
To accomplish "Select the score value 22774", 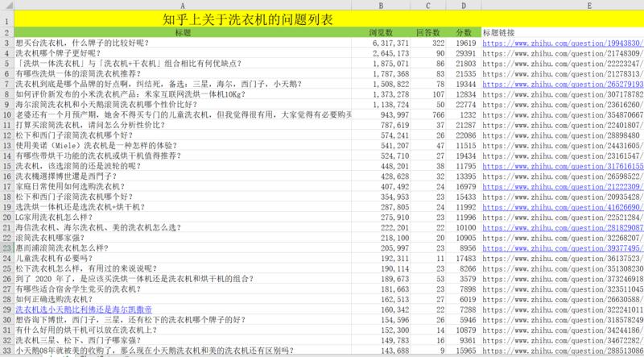I will [464, 105].
